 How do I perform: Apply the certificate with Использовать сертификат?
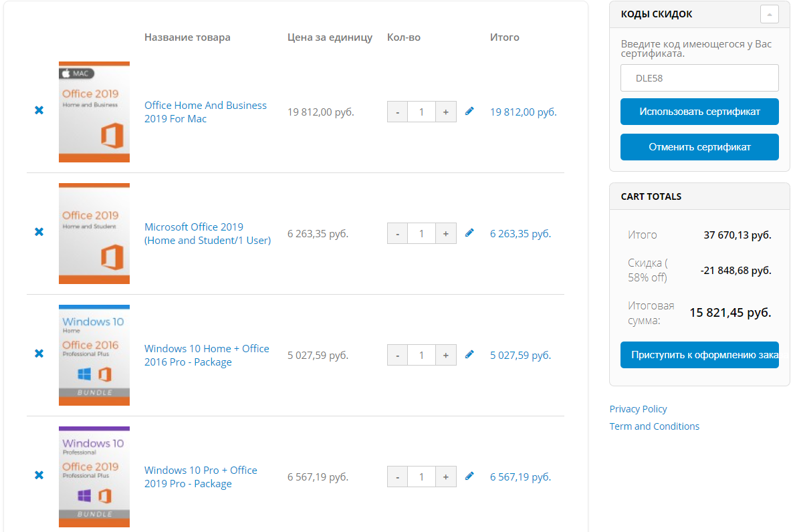click(x=699, y=112)
